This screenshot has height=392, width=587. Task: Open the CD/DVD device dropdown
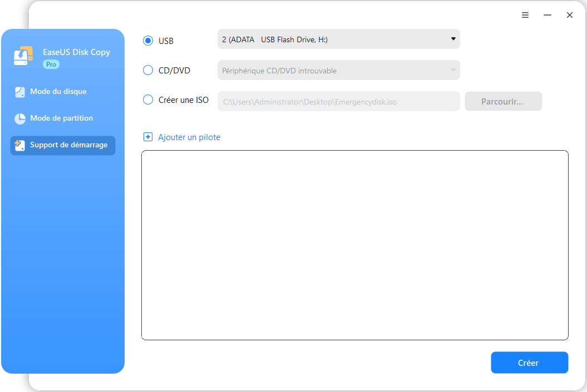[x=338, y=70]
